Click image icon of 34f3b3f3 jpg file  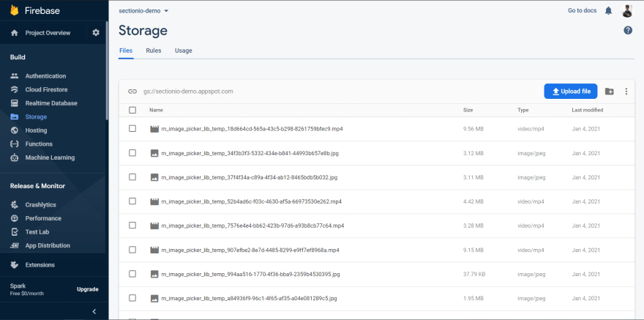154,153
